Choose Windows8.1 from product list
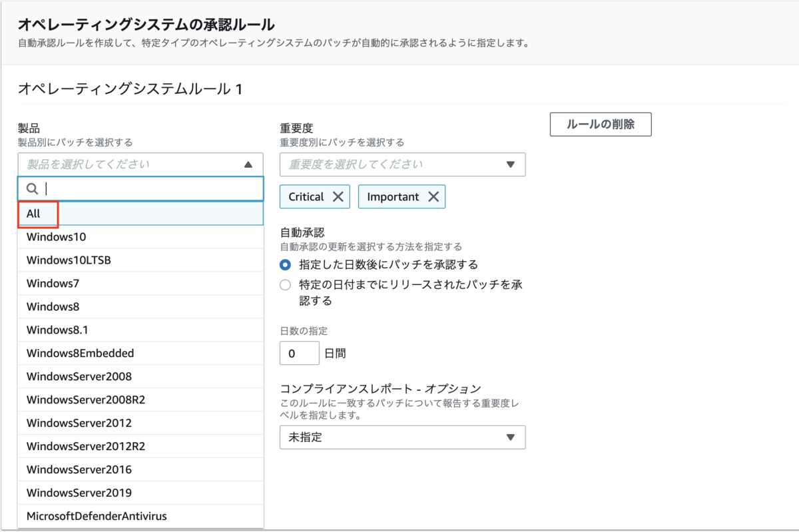 click(x=140, y=330)
